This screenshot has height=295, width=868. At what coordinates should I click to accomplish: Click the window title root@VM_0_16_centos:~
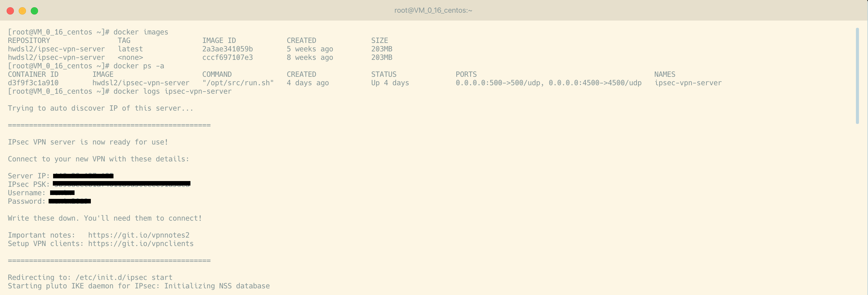point(433,11)
